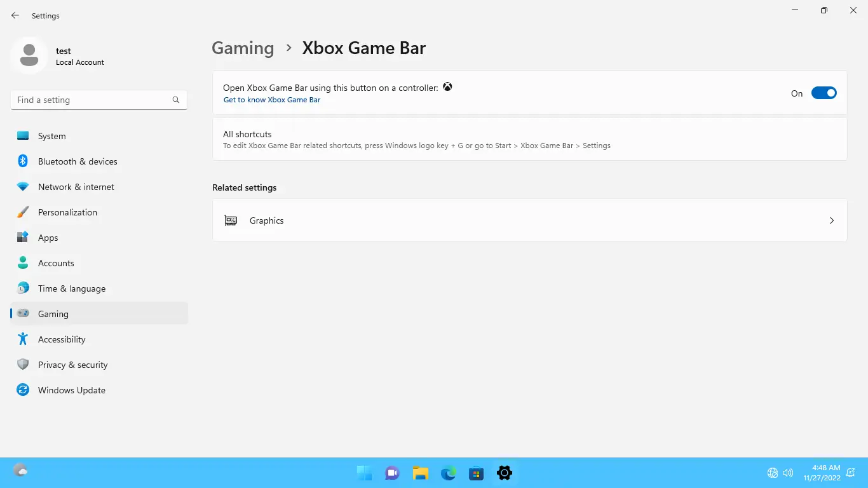Open the Accounts category
Image resolution: width=868 pixels, height=488 pixels.
tap(99, 263)
